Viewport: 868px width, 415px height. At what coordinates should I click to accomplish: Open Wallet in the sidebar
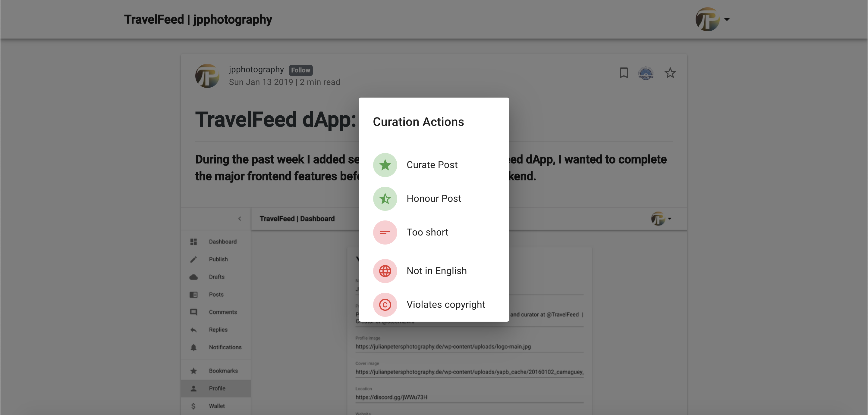[216, 406]
